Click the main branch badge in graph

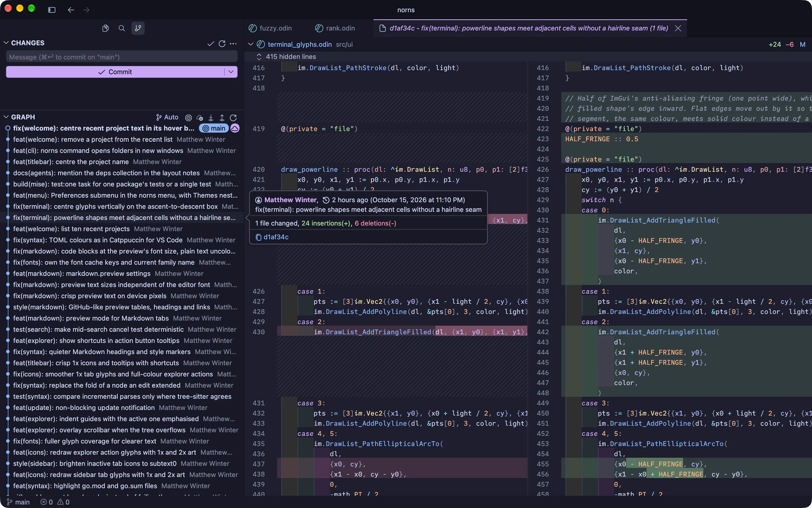(x=214, y=128)
